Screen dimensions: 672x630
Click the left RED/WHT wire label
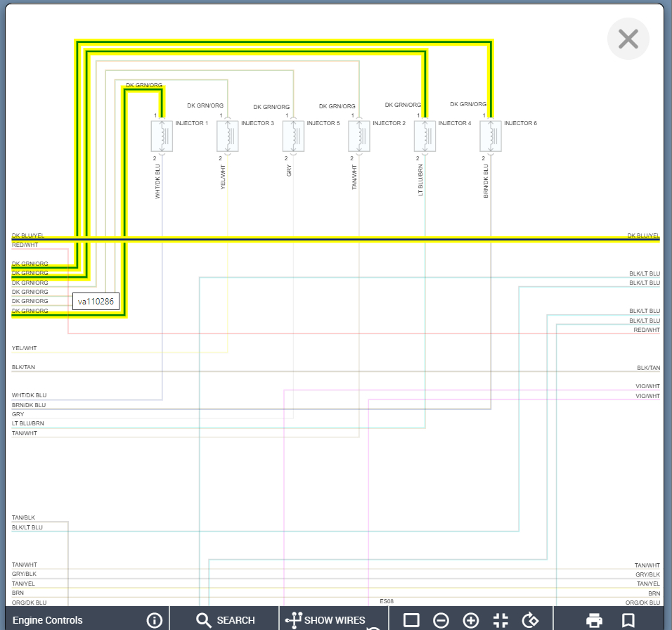(x=25, y=245)
